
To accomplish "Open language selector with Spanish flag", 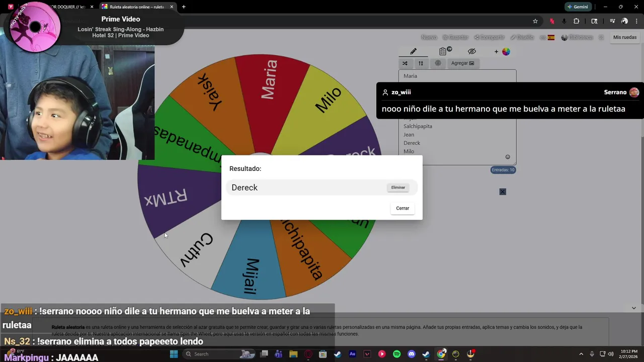I will [547, 38].
